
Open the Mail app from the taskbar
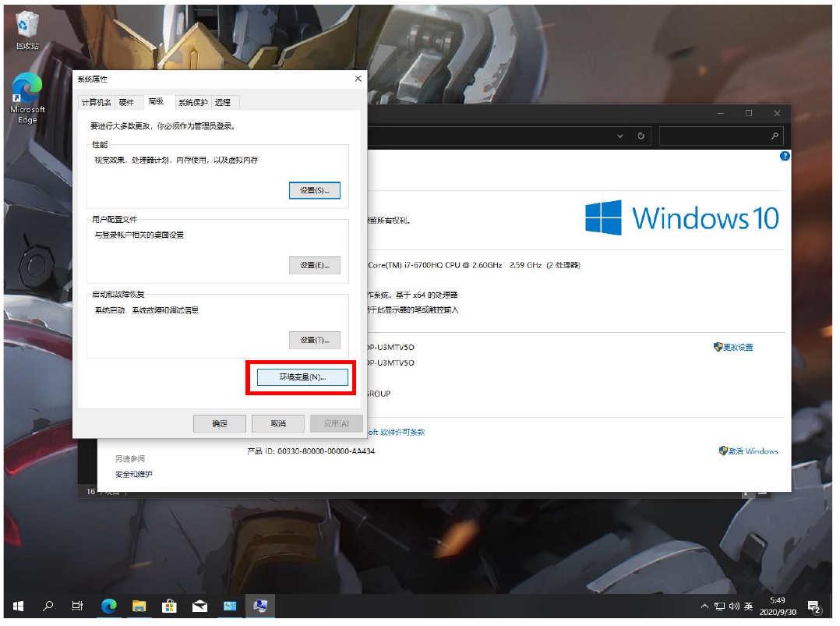pyautogui.click(x=199, y=606)
